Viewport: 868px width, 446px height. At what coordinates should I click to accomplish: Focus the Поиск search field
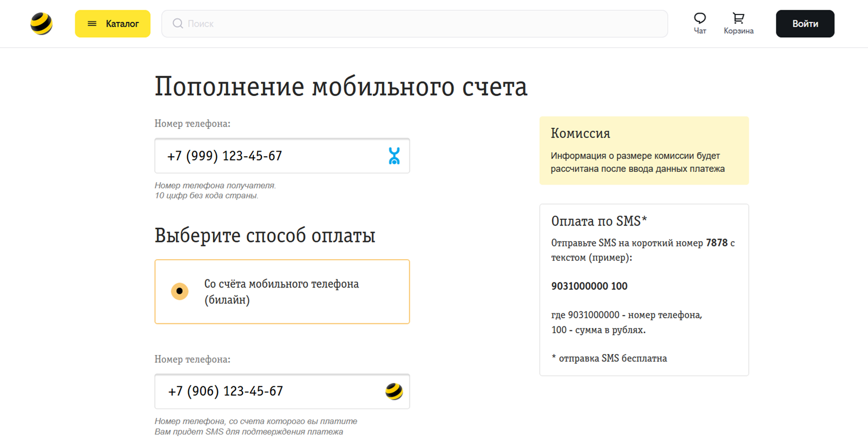coord(414,24)
